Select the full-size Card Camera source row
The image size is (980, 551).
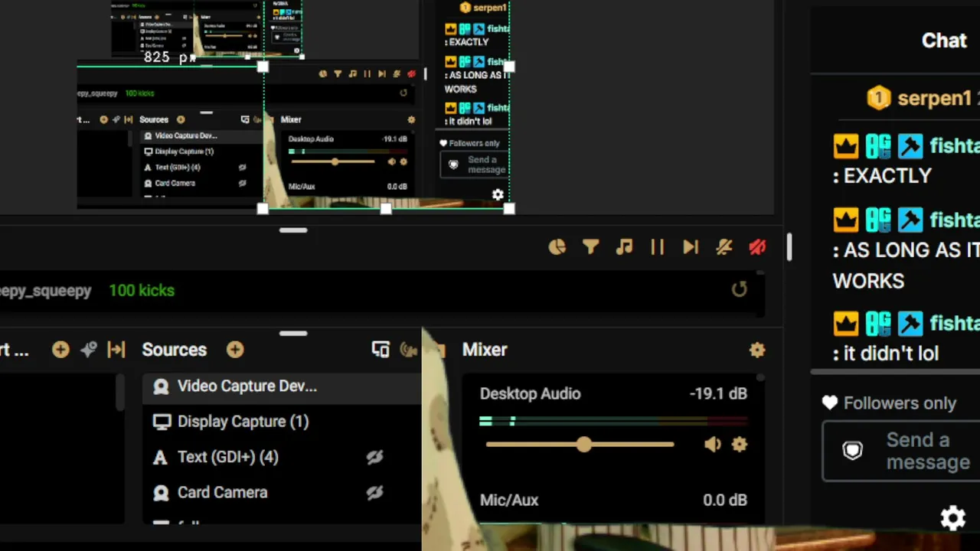pyautogui.click(x=282, y=492)
